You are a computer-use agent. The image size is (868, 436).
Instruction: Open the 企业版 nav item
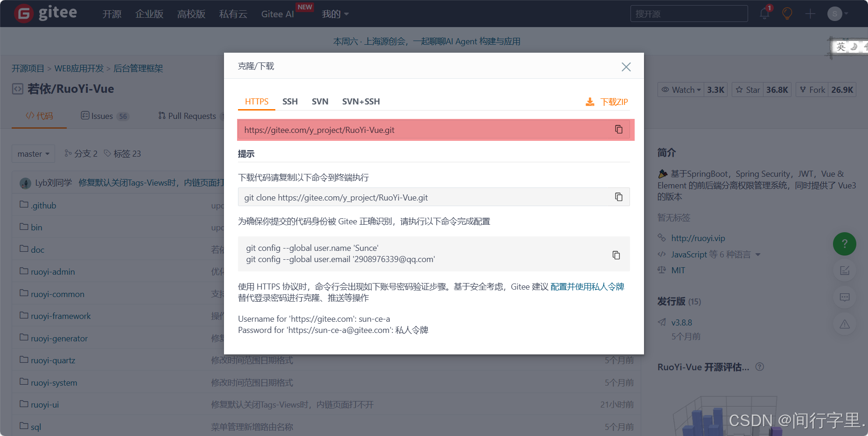pyautogui.click(x=149, y=14)
